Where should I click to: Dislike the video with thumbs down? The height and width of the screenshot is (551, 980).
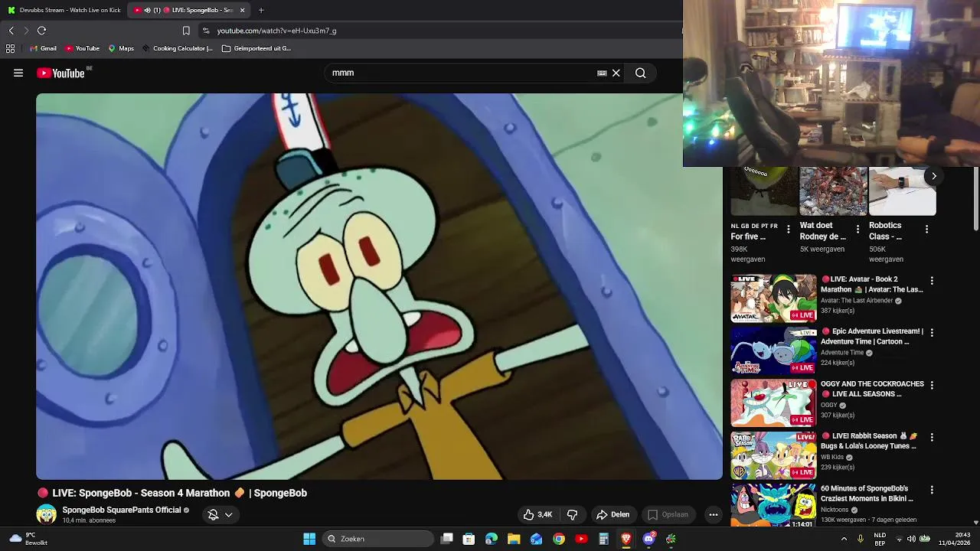(x=572, y=515)
